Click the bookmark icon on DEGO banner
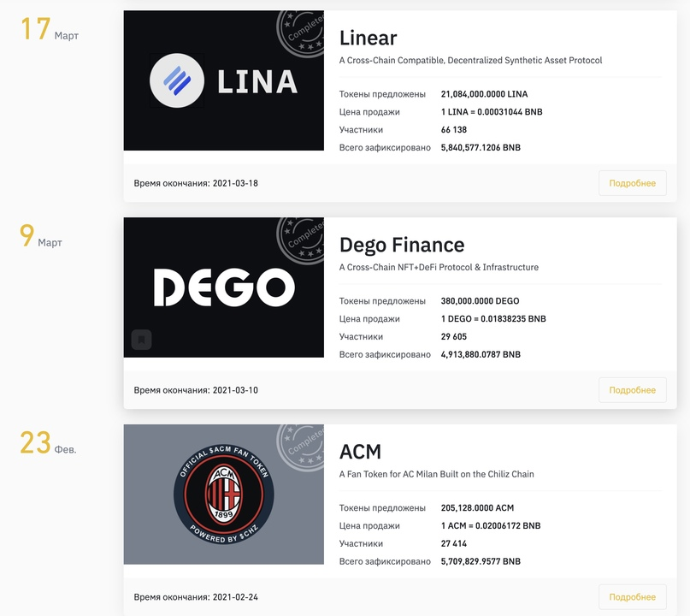This screenshot has width=690, height=616. click(x=142, y=340)
